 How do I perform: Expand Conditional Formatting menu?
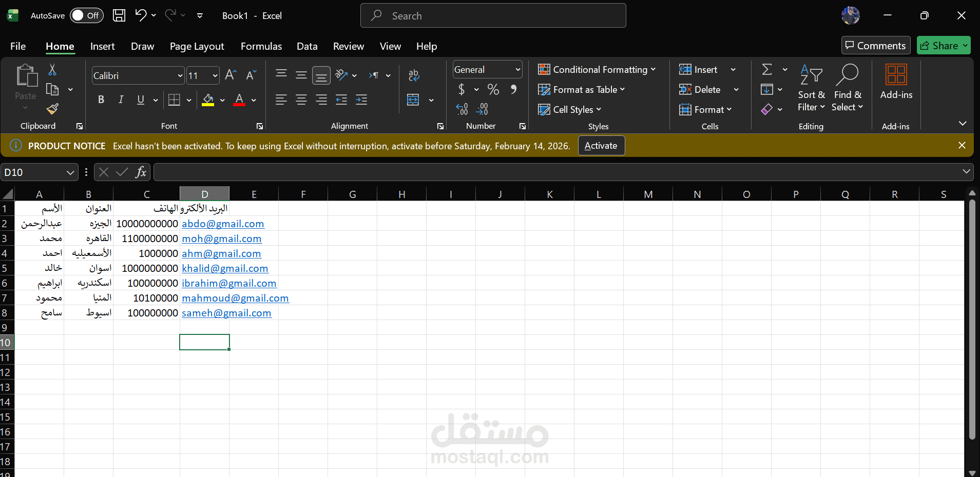(x=597, y=70)
